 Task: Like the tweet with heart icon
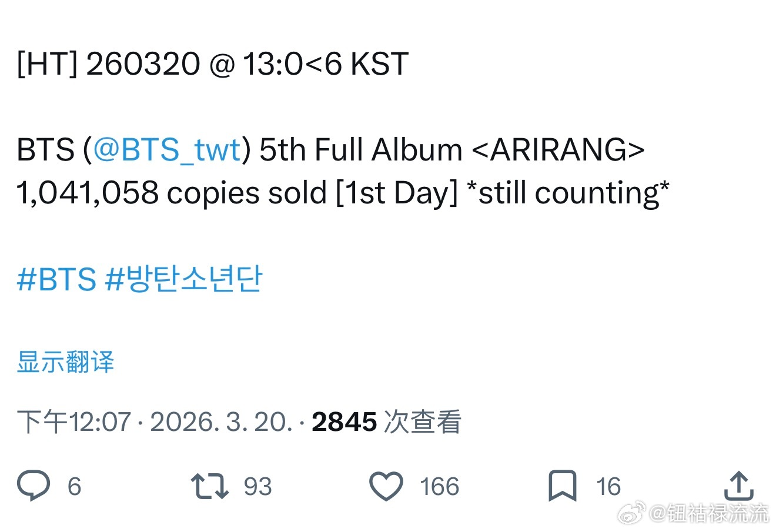(386, 486)
